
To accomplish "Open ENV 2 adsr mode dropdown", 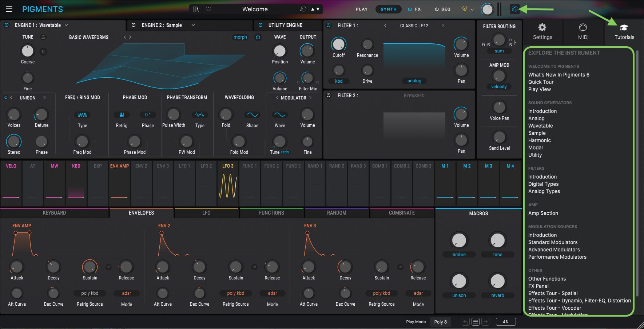I will pyautogui.click(x=273, y=293).
